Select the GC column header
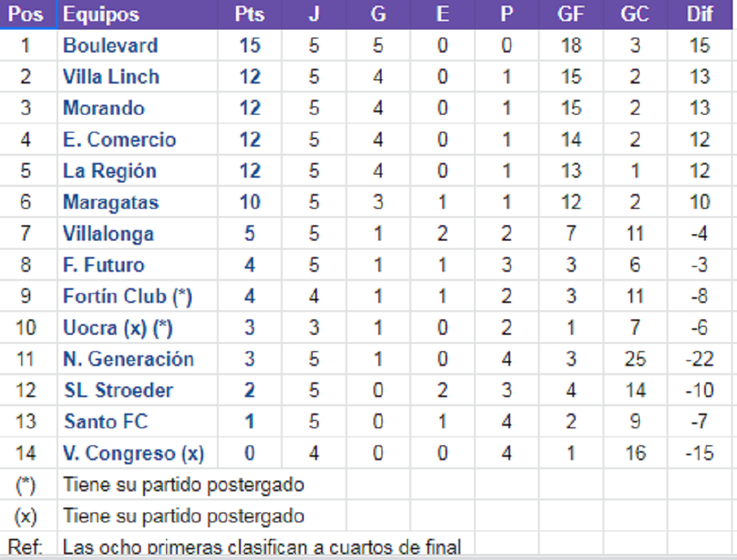The height and width of the screenshot is (560, 737). click(x=635, y=15)
